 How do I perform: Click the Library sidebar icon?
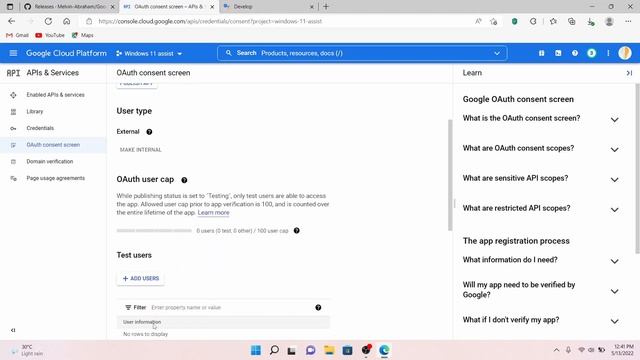click(x=13, y=111)
